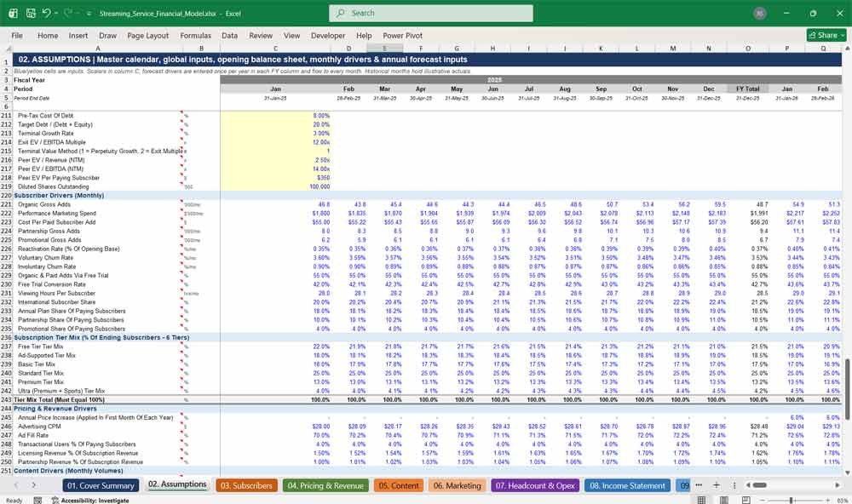
Task: Switch to 04. Pricing & Revenue sheet
Action: tap(325, 485)
